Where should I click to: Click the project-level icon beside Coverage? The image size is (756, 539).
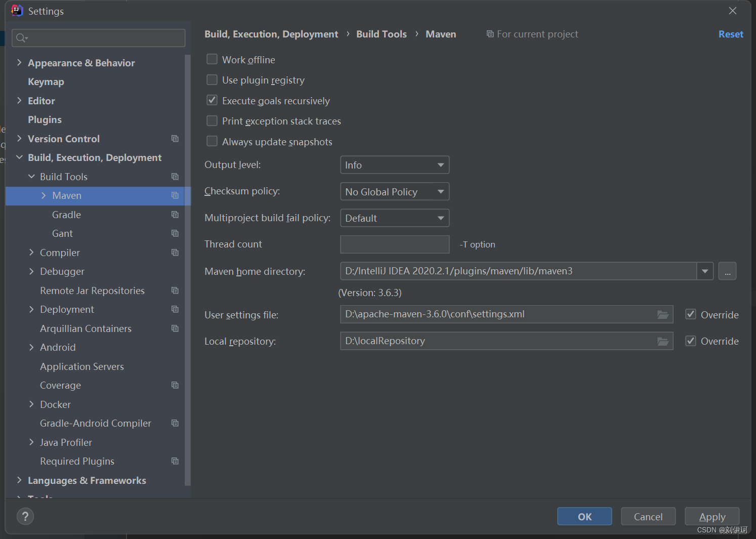[x=175, y=385]
